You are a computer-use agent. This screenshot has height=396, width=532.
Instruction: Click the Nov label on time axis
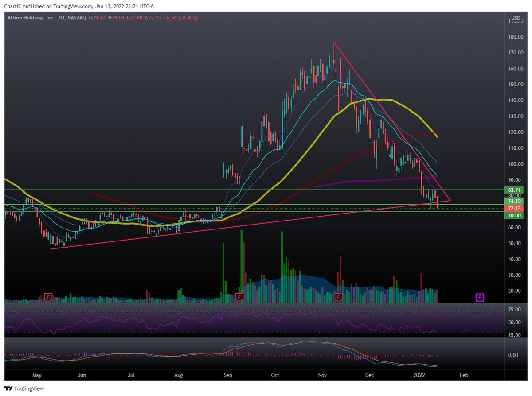pos(323,375)
